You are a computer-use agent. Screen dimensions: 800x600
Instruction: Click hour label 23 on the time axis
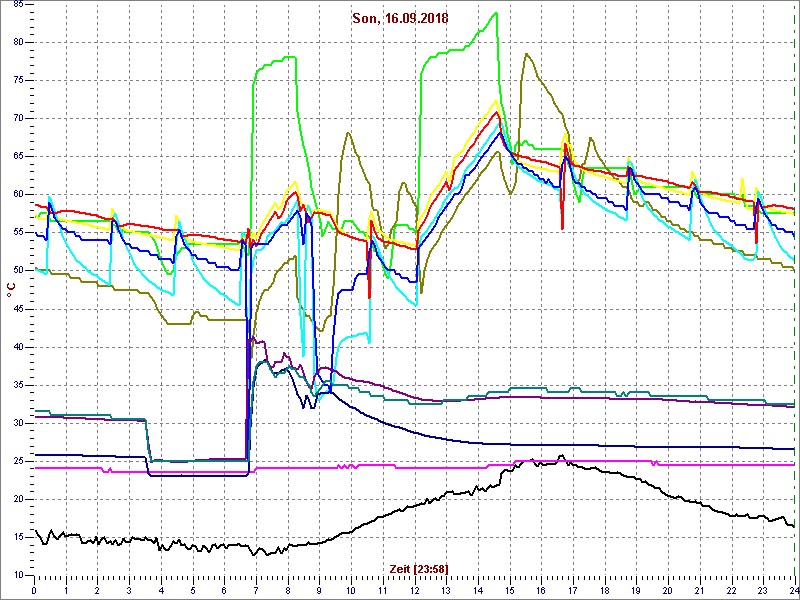[763, 590]
